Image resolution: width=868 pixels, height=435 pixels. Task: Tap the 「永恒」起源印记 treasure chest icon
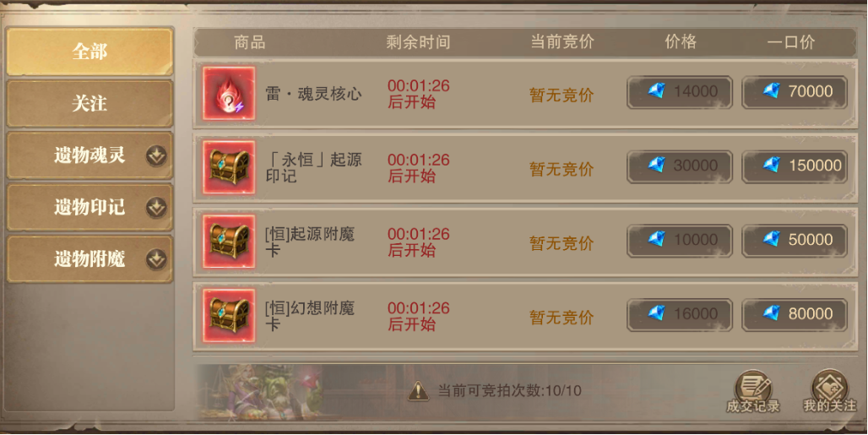click(229, 167)
